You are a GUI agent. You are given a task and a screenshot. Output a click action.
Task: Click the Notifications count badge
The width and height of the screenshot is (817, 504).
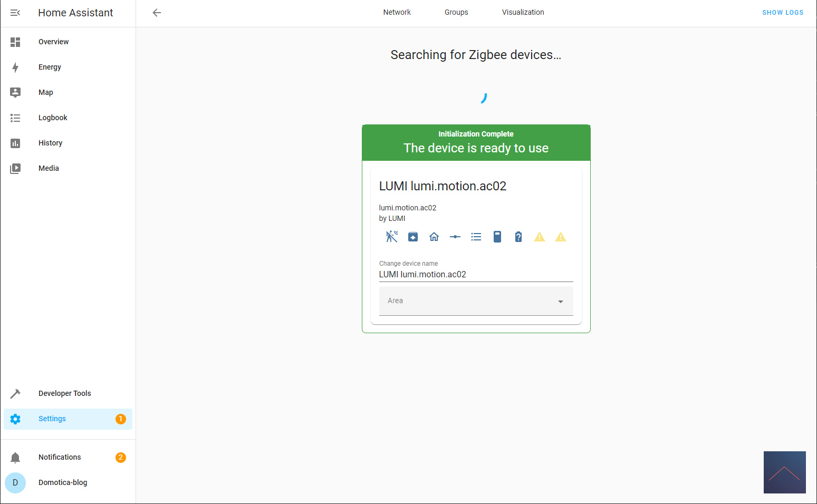click(x=121, y=457)
